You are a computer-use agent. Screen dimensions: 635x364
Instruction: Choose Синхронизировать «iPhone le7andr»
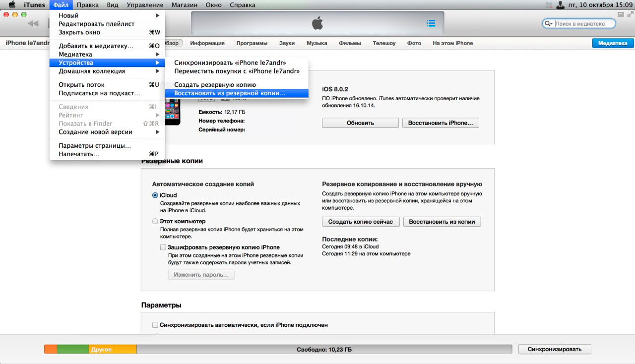coord(237,63)
